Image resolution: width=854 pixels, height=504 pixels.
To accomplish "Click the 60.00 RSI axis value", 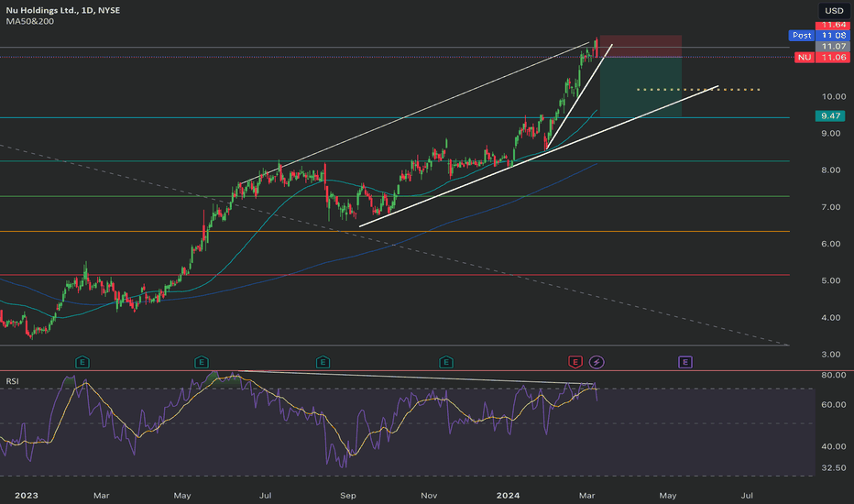I will tap(835, 404).
